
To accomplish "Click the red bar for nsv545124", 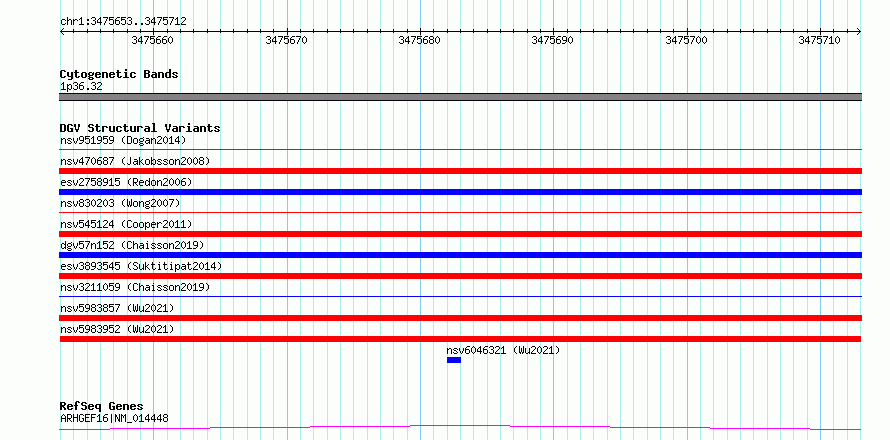I will pos(460,234).
